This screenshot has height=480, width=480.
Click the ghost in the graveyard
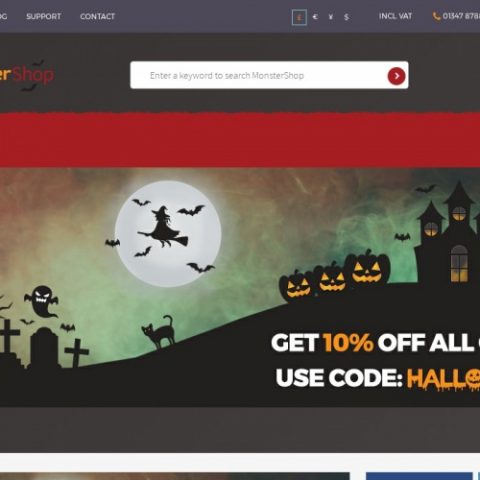(42, 301)
